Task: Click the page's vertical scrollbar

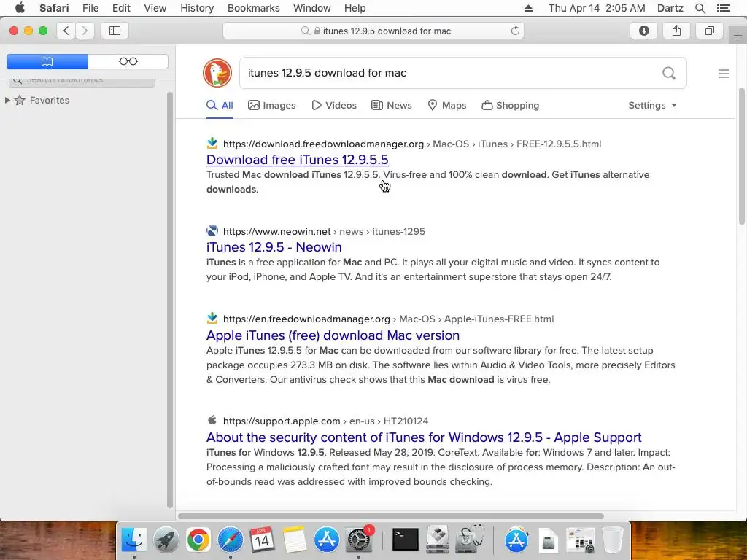Action: [x=742, y=156]
